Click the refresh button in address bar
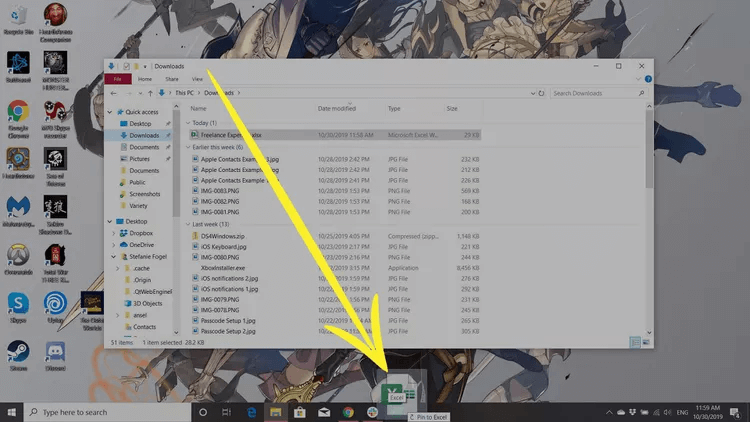The height and width of the screenshot is (422, 750). [541, 93]
